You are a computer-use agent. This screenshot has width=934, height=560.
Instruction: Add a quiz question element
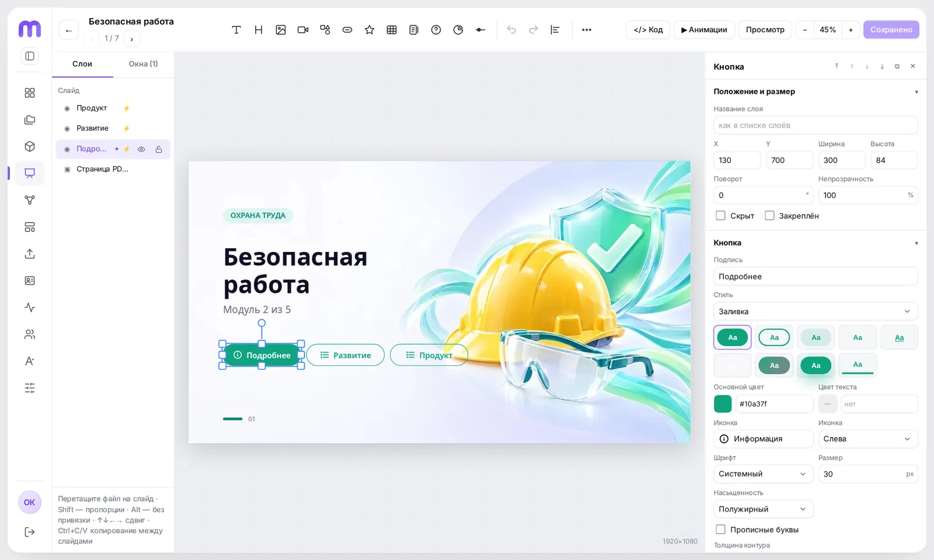tap(436, 30)
